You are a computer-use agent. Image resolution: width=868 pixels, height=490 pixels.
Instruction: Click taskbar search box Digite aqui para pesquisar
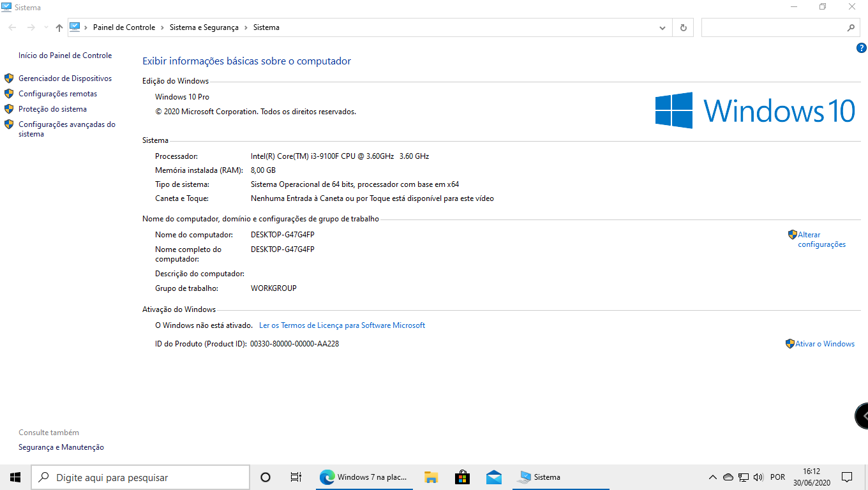(x=140, y=477)
